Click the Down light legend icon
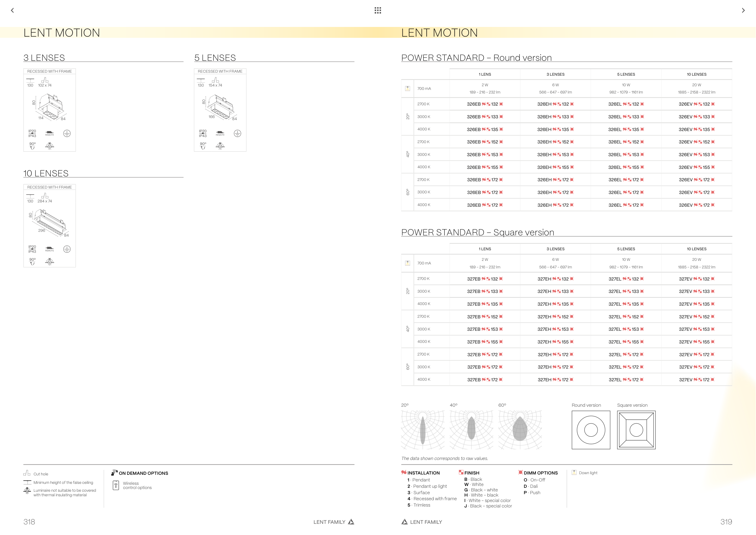This screenshot has height=535, width=756. (x=574, y=472)
